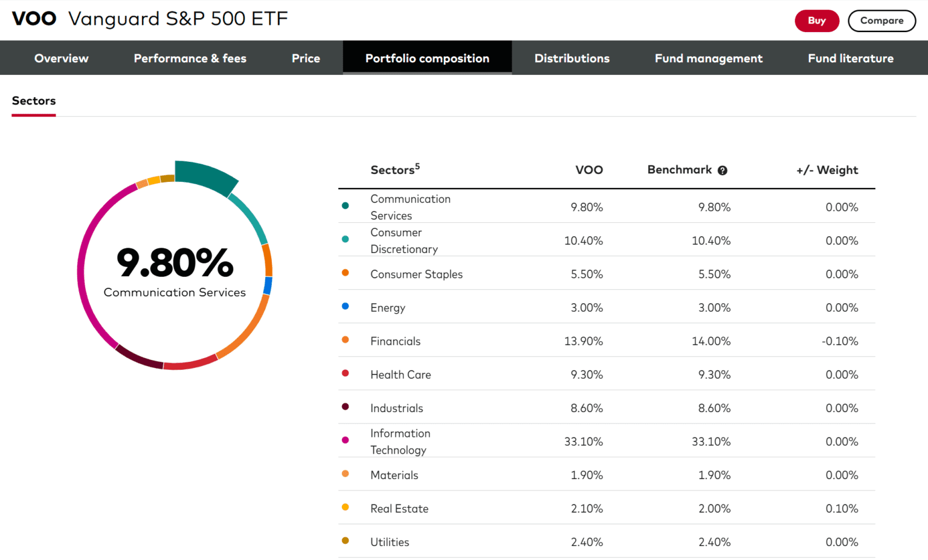Image resolution: width=928 pixels, height=560 pixels.
Task: Switch to Fund management tab
Action: (x=708, y=58)
